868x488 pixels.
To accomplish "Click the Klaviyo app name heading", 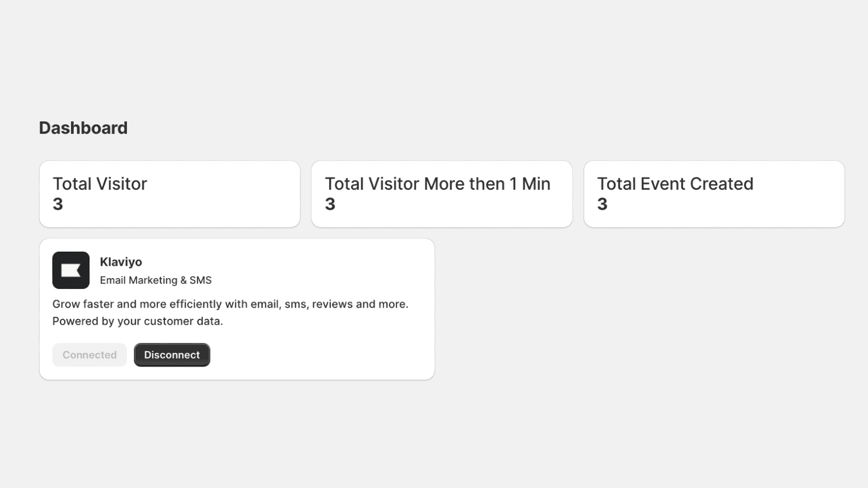I will tap(121, 262).
